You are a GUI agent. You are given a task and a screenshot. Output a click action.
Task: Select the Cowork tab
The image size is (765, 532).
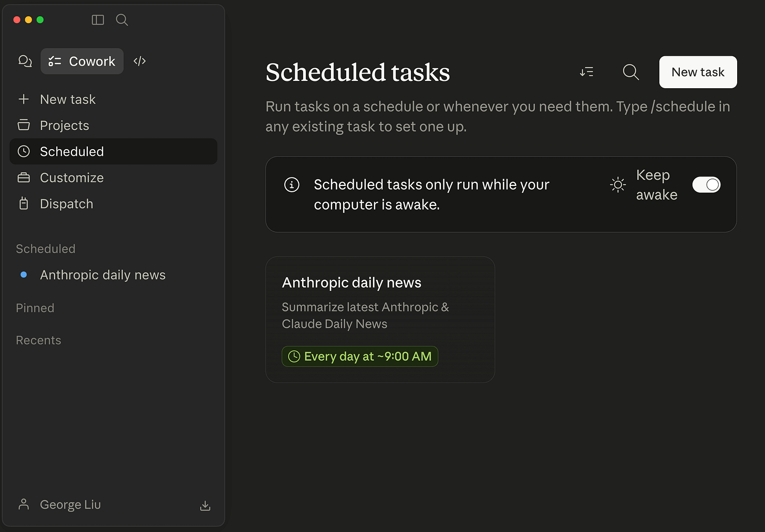[82, 61]
